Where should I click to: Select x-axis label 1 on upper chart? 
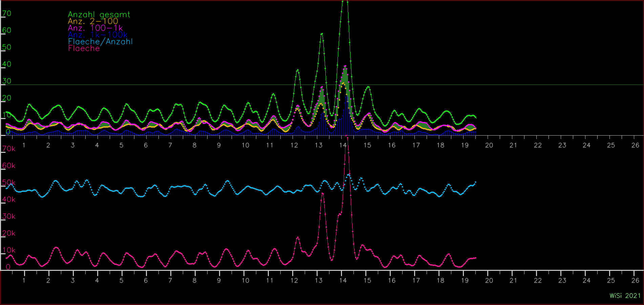coord(24,145)
